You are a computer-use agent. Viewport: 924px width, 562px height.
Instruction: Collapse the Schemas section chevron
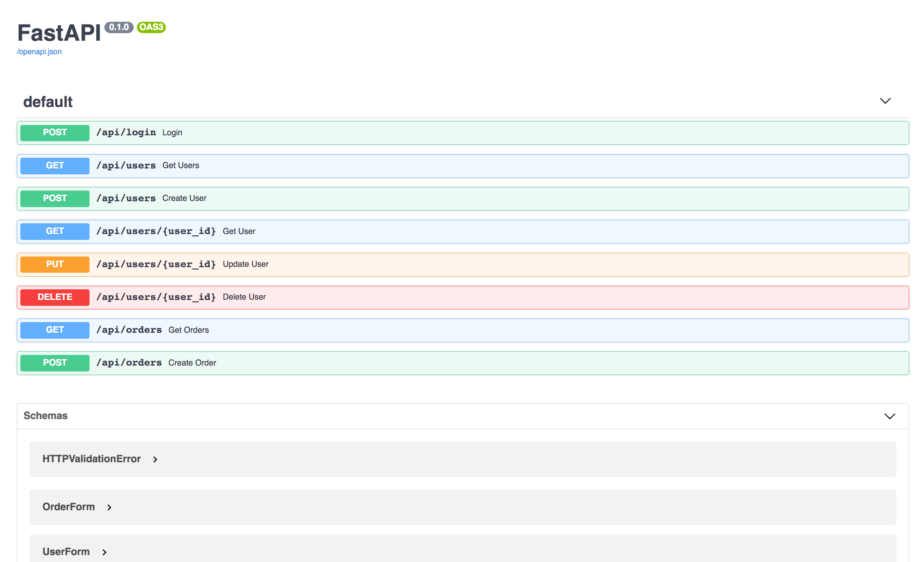889,416
